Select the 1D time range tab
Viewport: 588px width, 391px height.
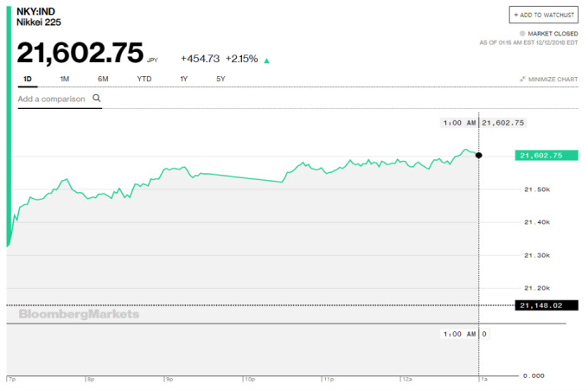[28, 79]
